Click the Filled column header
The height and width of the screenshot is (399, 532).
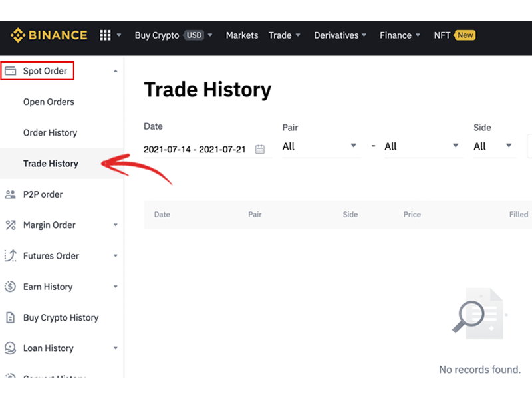coord(519,214)
